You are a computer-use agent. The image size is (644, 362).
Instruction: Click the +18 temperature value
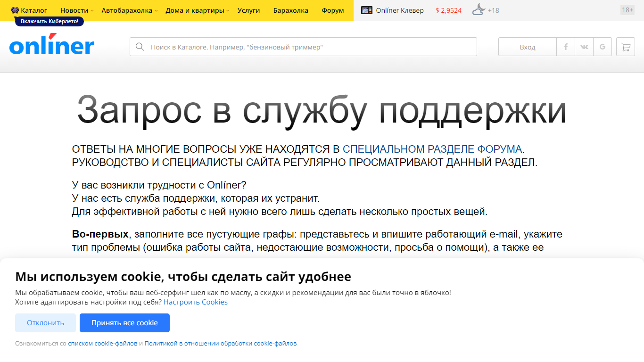(x=494, y=10)
